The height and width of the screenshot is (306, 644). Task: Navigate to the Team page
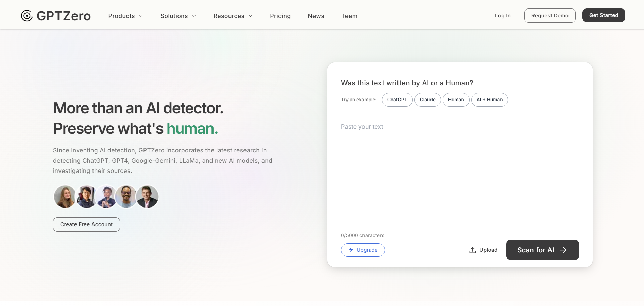tap(349, 16)
